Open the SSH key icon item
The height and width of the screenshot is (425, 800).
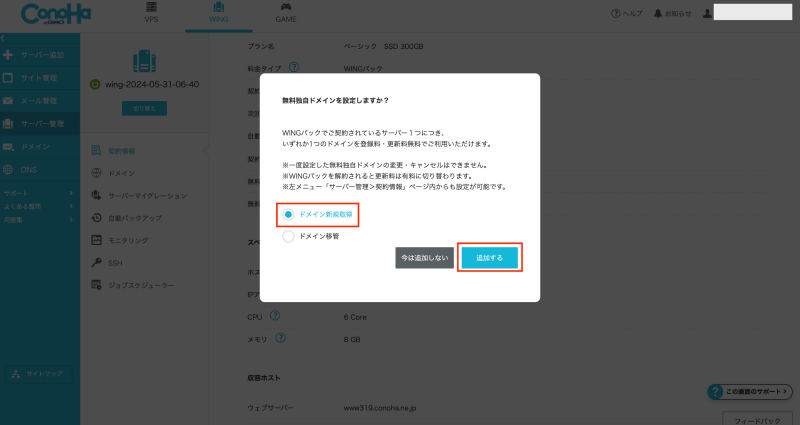point(97,263)
